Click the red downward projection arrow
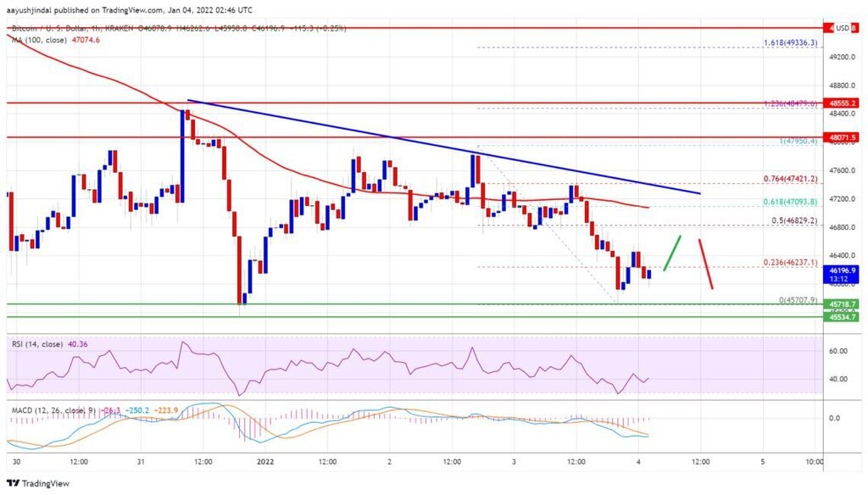868x495 pixels. coord(706,264)
